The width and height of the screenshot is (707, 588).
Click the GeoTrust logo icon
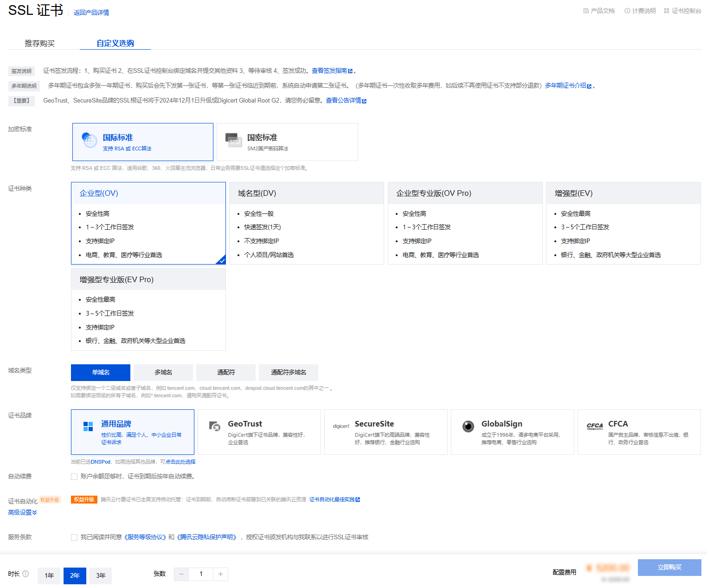click(215, 426)
